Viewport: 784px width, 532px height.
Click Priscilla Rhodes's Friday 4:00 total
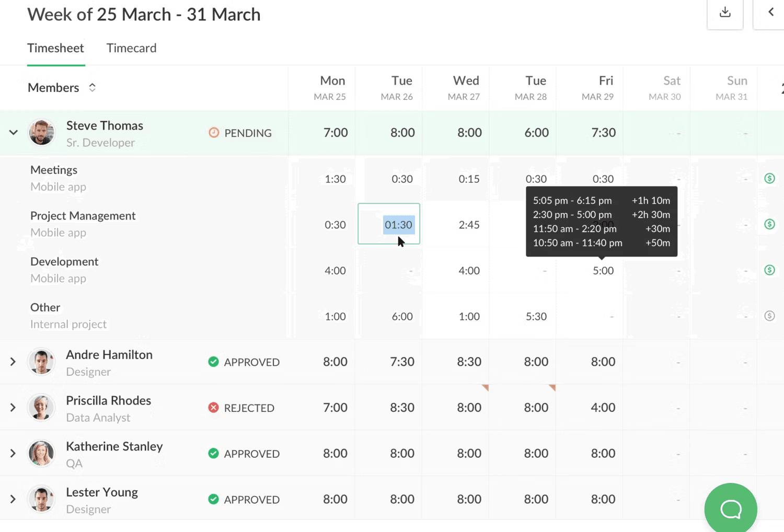coord(603,408)
